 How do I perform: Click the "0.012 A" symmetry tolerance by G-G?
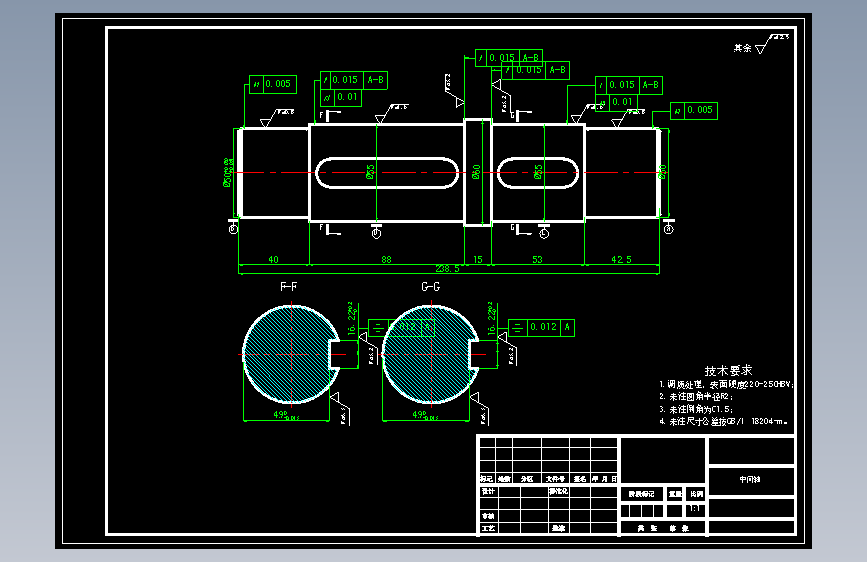[x=541, y=327]
